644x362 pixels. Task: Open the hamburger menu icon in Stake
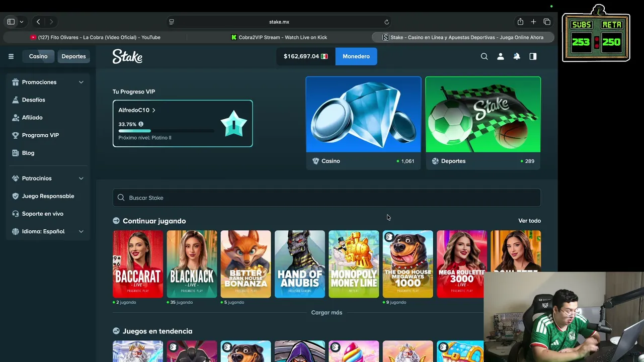(x=11, y=56)
